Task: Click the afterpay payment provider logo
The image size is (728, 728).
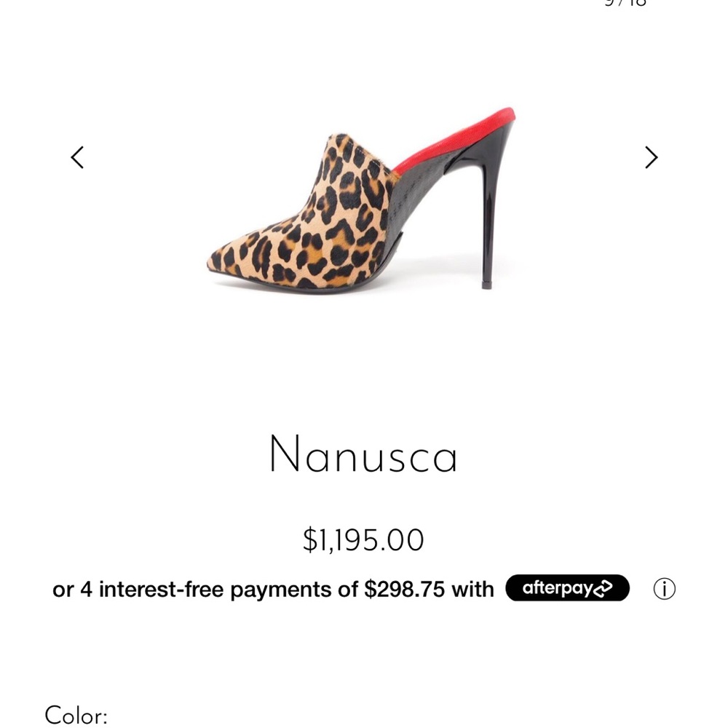Action: pos(567,588)
